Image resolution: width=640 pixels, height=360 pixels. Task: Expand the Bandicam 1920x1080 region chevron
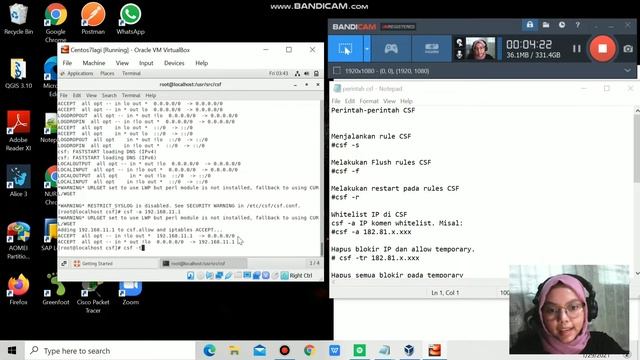click(x=627, y=71)
